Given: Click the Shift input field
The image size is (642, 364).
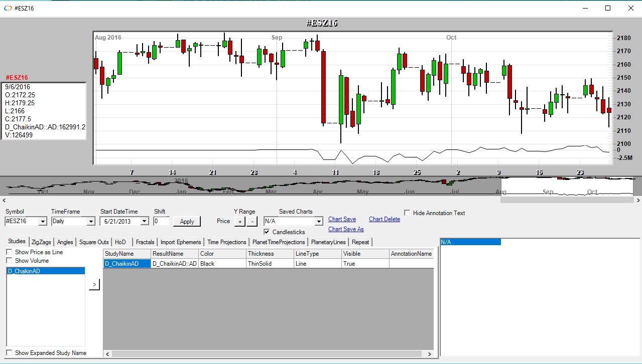Looking at the screenshot, I should 161,221.
